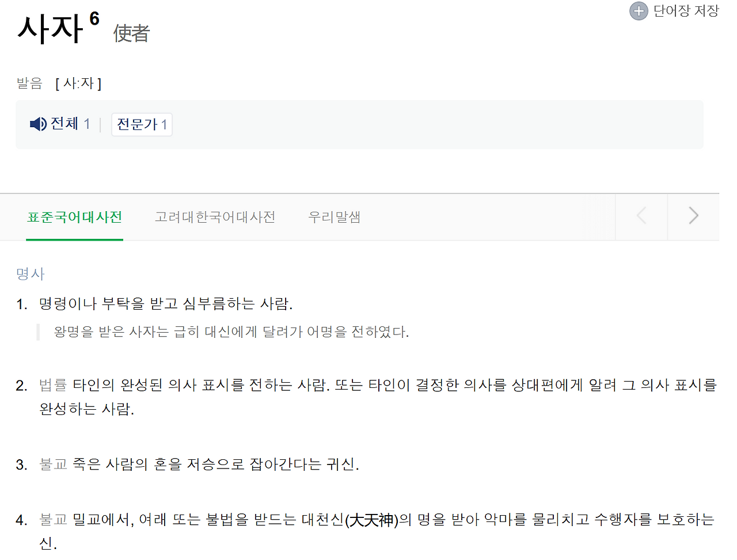Click the headword 사자

point(48,29)
